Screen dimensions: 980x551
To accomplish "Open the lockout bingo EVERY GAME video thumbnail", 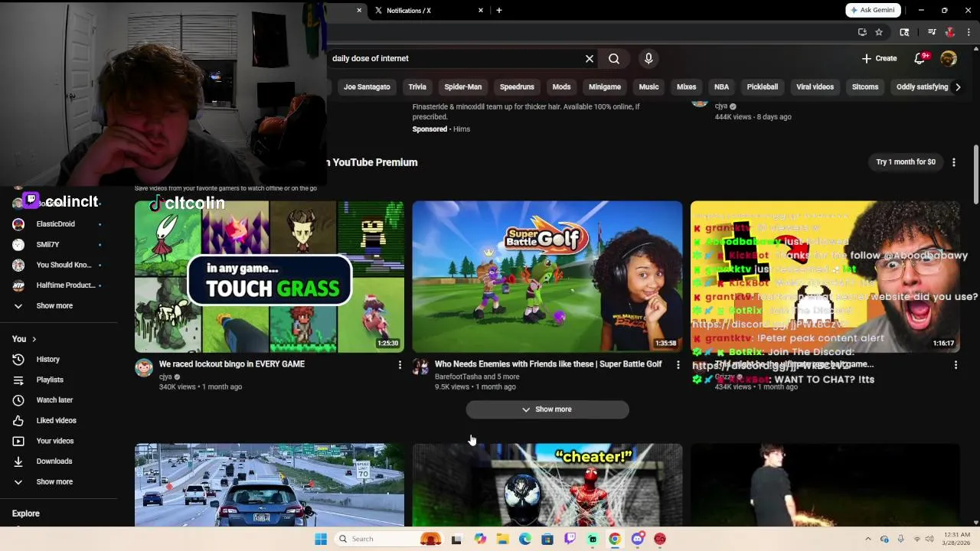I will click(269, 276).
